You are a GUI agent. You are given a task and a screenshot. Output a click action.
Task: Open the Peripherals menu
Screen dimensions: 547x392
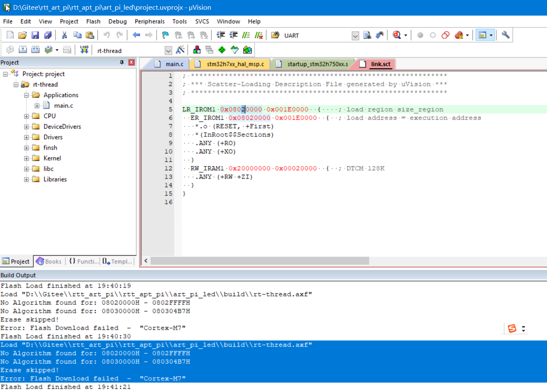point(150,21)
